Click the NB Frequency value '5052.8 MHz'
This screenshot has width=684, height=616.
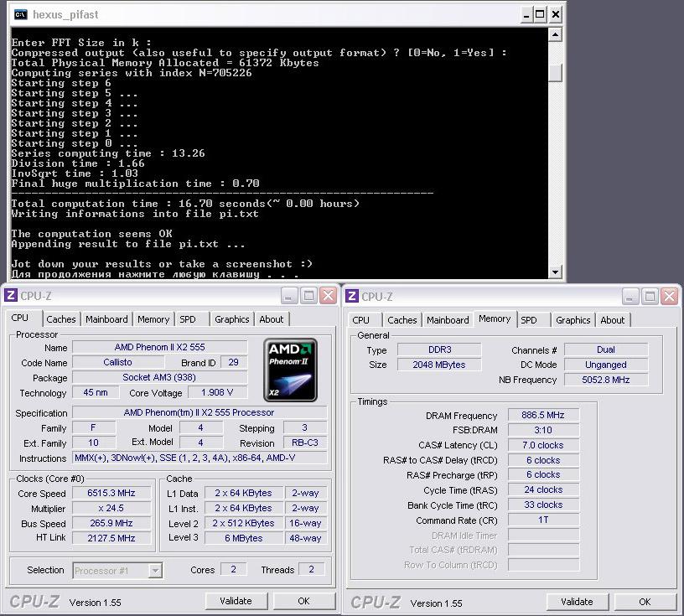(x=606, y=380)
